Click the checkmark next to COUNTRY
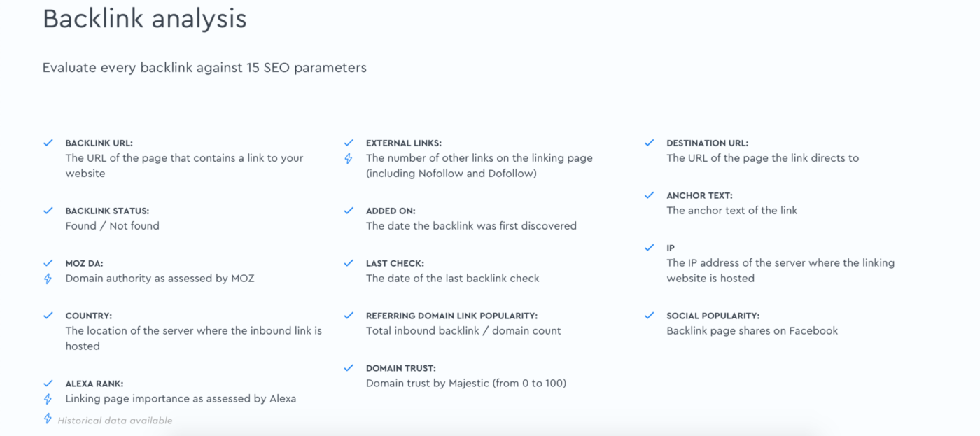Viewport: 980px width, 436px height. [x=48, y=316]
